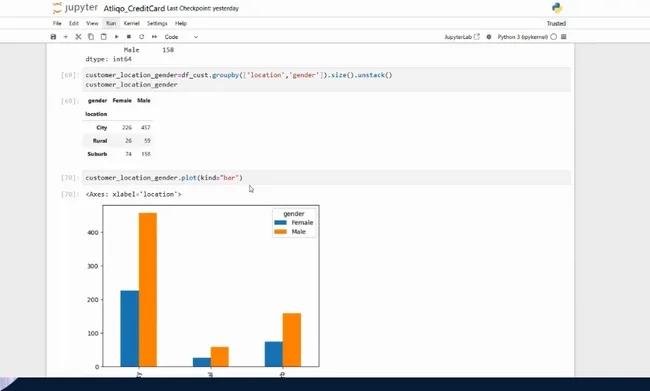Click the value 457 in the City row
The width and height of the screenshot is (650, 391).
coord(146,127)
